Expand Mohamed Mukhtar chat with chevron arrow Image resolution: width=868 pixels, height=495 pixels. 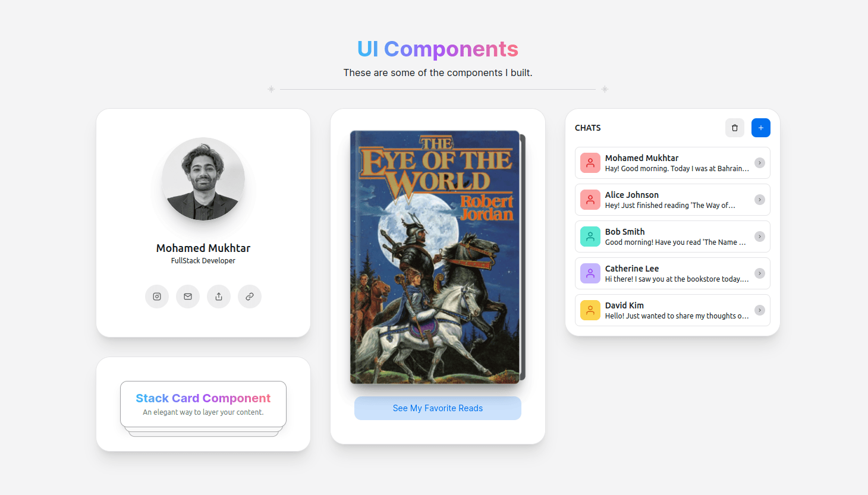coord(760,163)
